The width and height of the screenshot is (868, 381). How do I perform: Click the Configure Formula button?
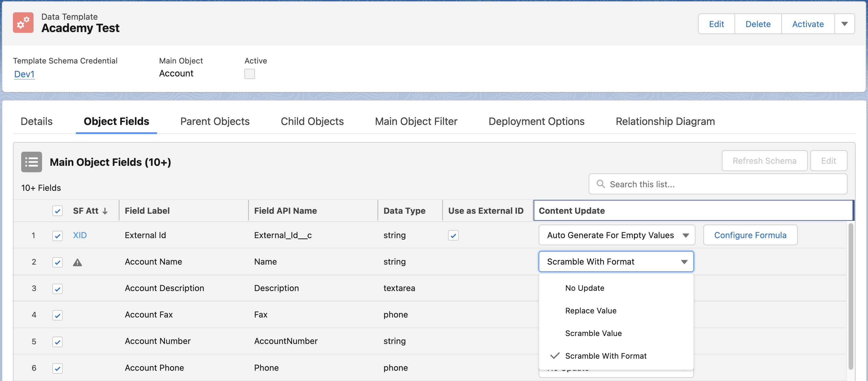coord(750,235)
